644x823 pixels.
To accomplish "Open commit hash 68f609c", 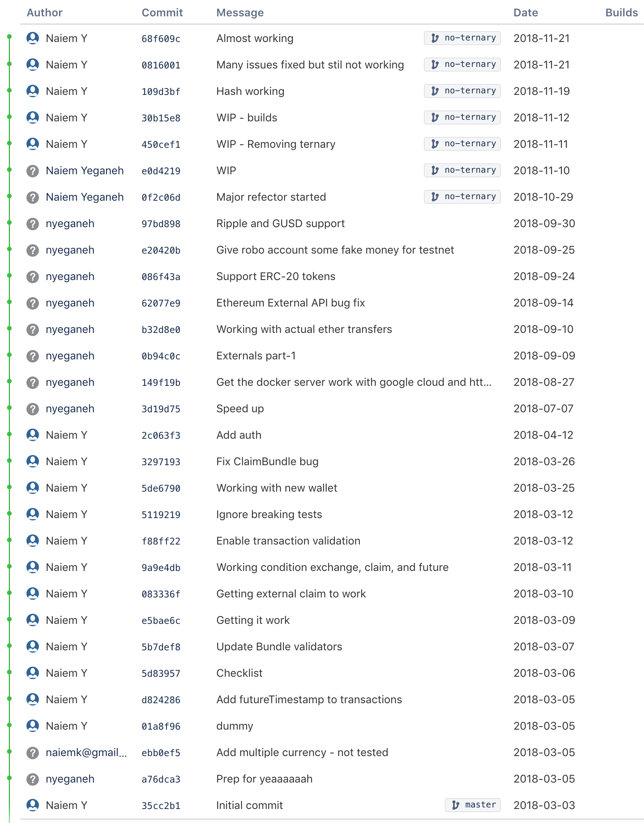I will tap(161, 39).
